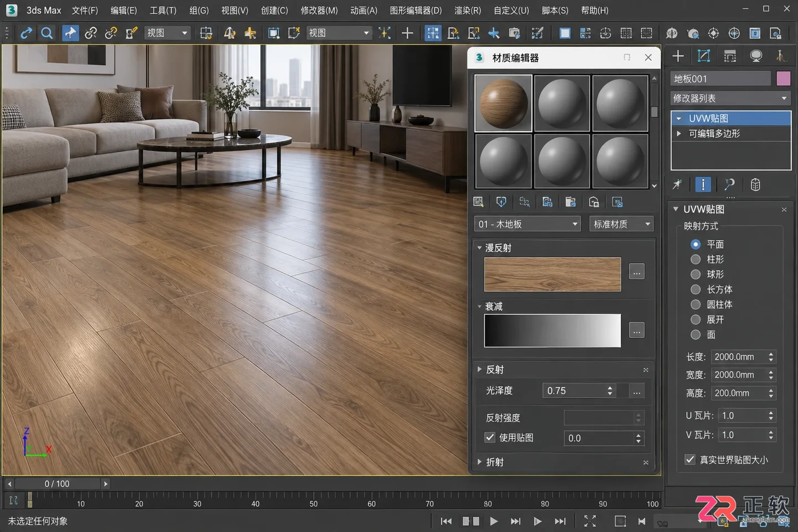Select the wood material sphere slot
The width and height of the screenshot is (798, 532).
[503, 104]
